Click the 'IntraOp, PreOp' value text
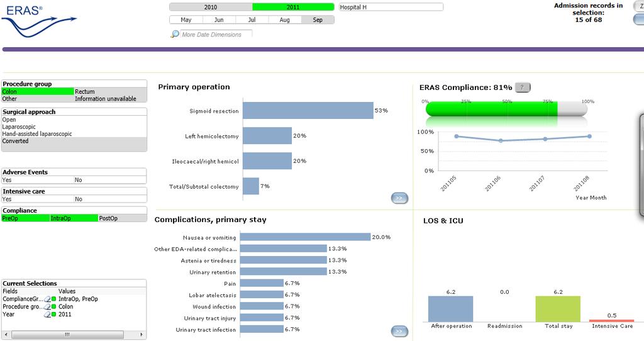 [x=79, y=299]
